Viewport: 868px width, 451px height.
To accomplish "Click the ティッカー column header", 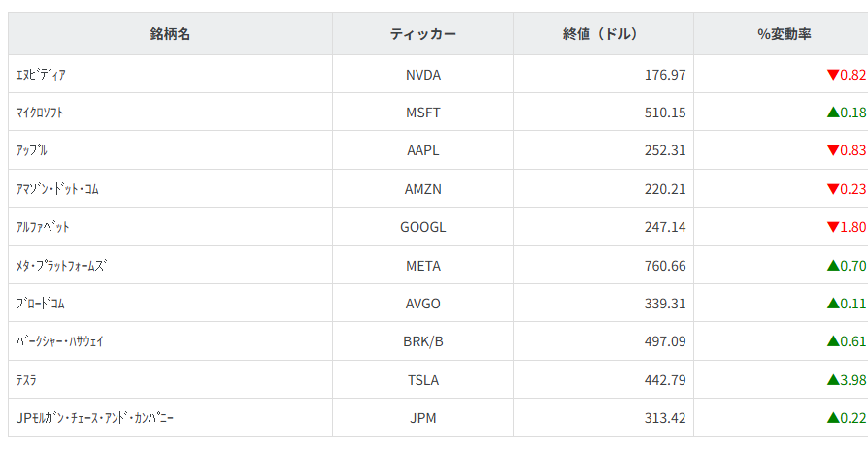I will 422,34.
